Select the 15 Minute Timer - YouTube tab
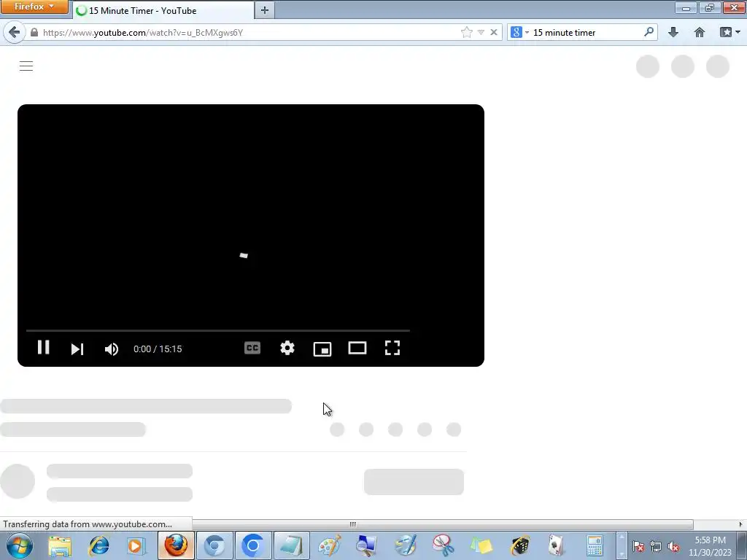Viewport: 747px width, 560px height. coord(163,10)
